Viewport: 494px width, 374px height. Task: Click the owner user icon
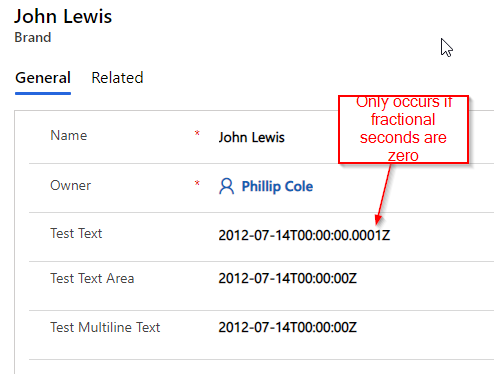click(227, 186)
